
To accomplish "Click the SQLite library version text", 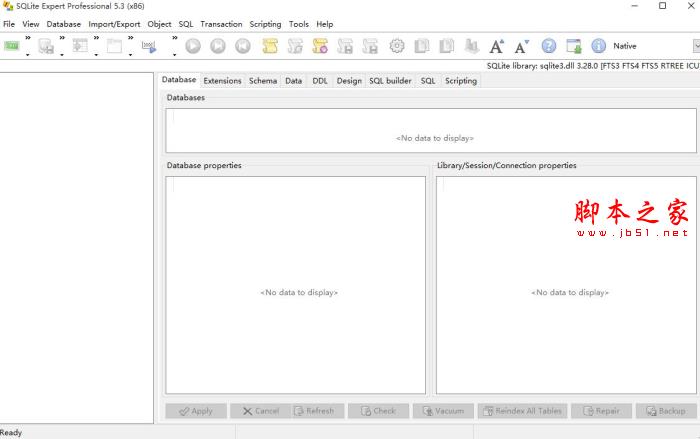I will click(593, 66).
